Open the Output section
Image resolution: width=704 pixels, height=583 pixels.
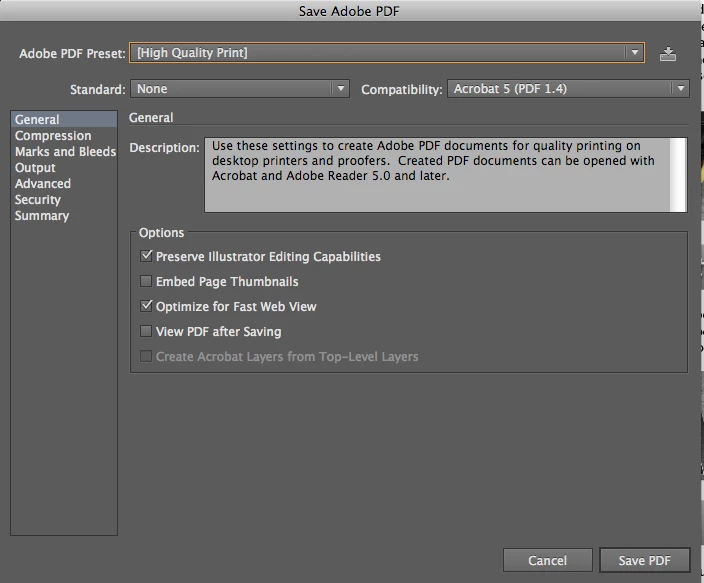coord(64,168)
